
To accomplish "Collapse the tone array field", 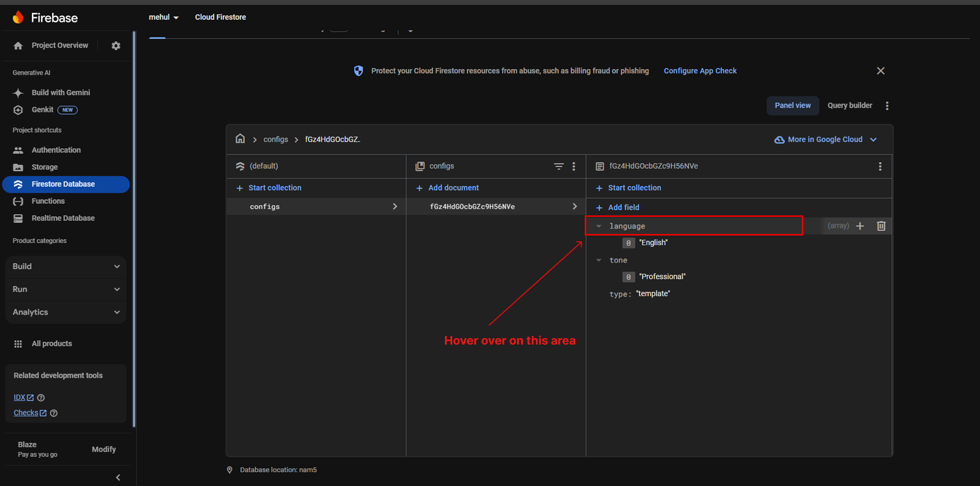I will point(599,260).
